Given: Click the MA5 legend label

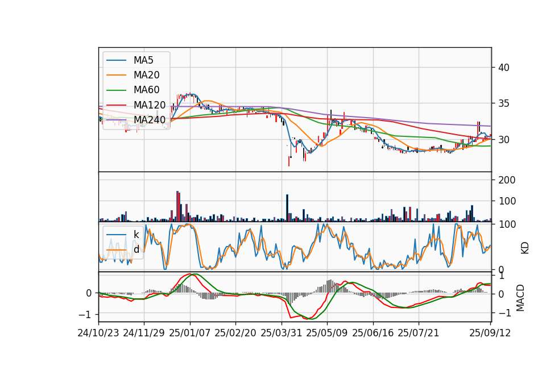Looking at the screenshot, I should coord(143,60).
